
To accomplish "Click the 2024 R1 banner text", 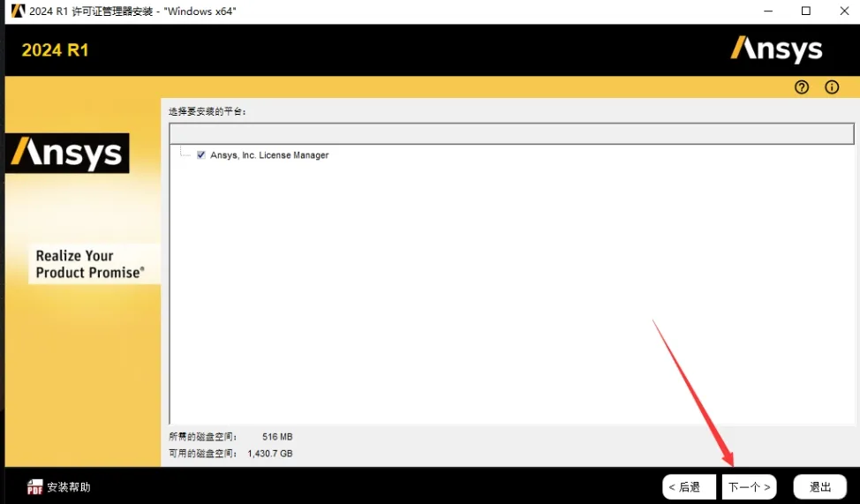I will click(x=55, y=50).
